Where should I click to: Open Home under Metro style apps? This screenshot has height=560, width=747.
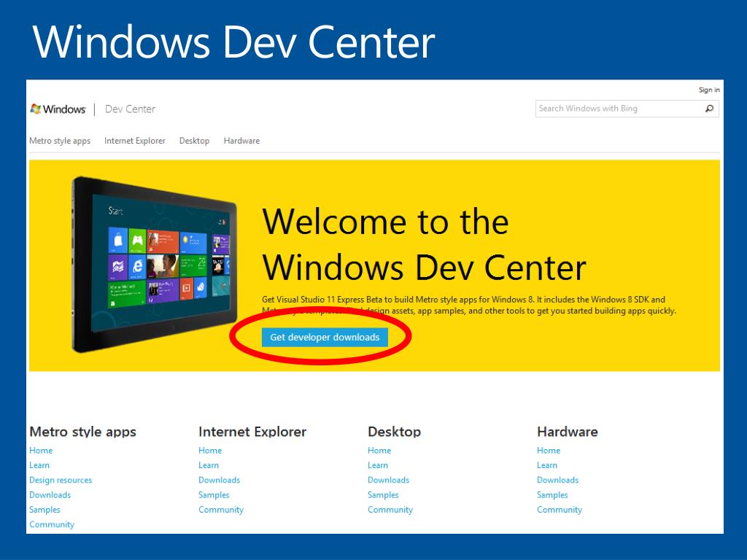pyautogui.click(x=41, y=451)
